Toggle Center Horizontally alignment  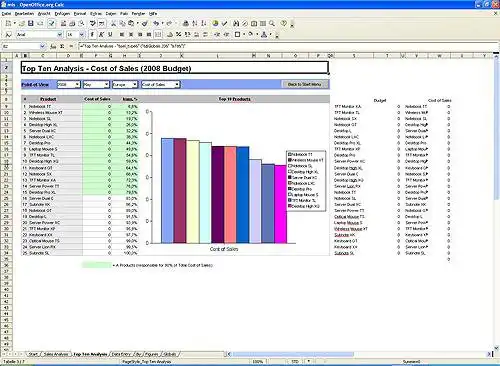tap(131, 34)
